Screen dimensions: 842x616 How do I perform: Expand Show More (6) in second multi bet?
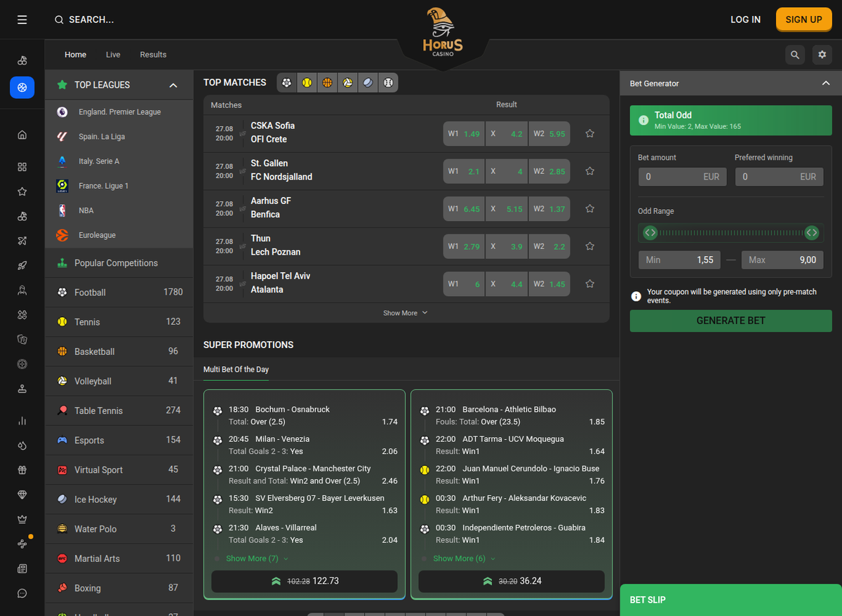[x=464, y=558]
